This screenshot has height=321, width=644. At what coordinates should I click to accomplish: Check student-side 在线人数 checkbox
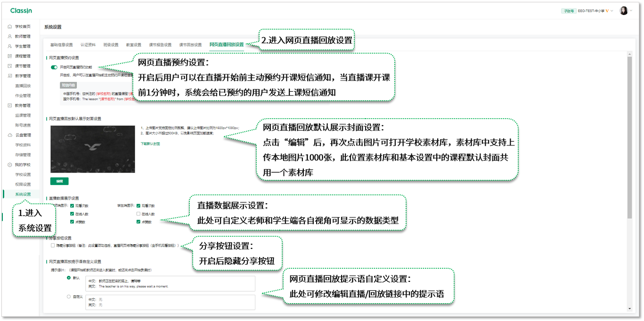point(138,214)
